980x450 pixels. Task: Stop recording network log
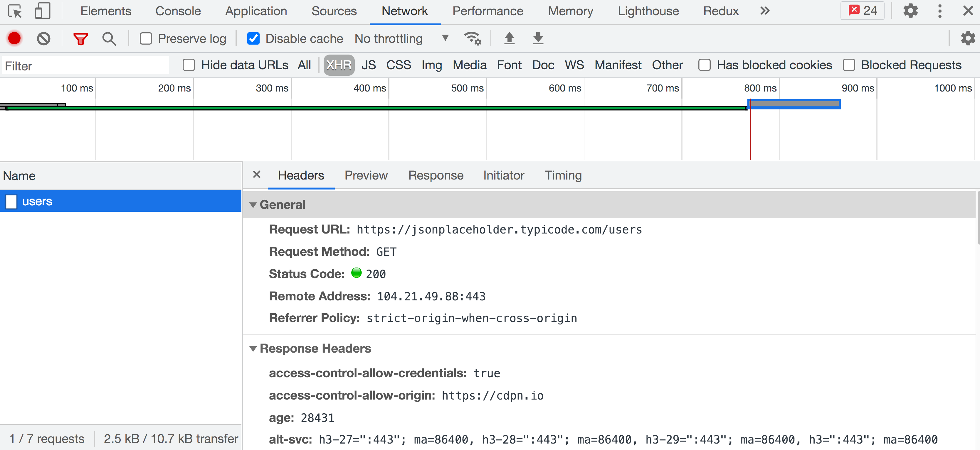coord(14,38)
